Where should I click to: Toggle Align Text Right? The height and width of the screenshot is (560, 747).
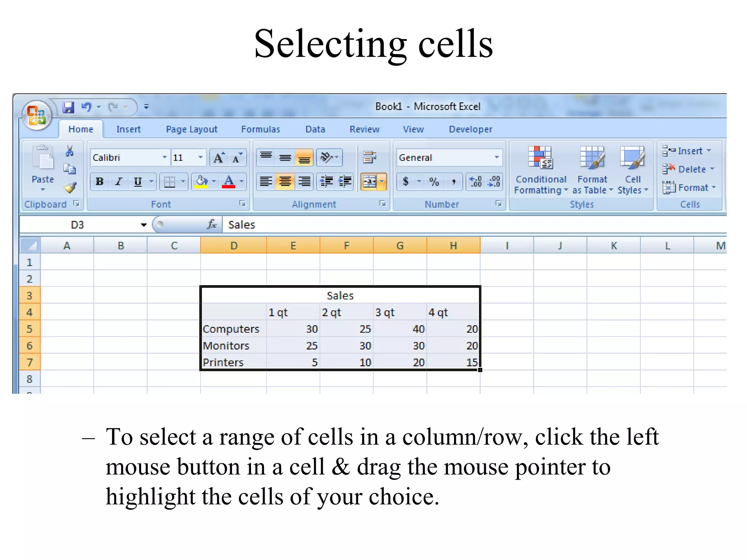[x=304, y=182]
